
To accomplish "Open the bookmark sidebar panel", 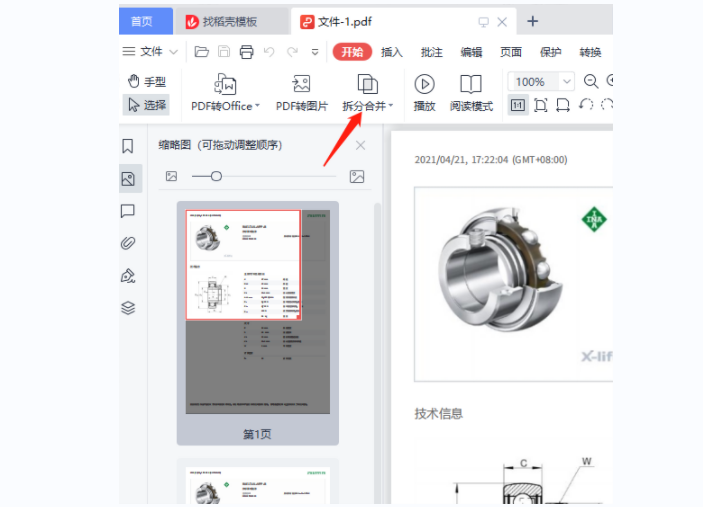I will [x=128, y=146].
